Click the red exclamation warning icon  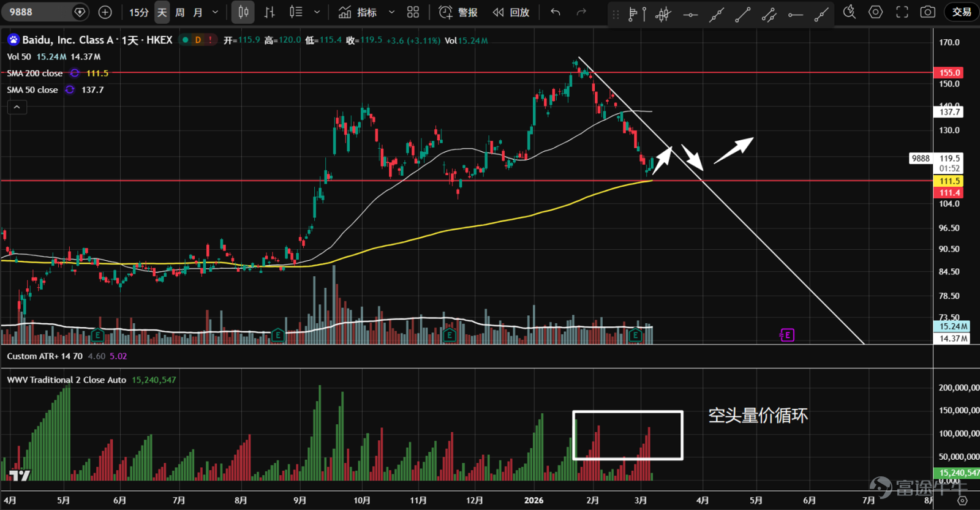point(210,40)
